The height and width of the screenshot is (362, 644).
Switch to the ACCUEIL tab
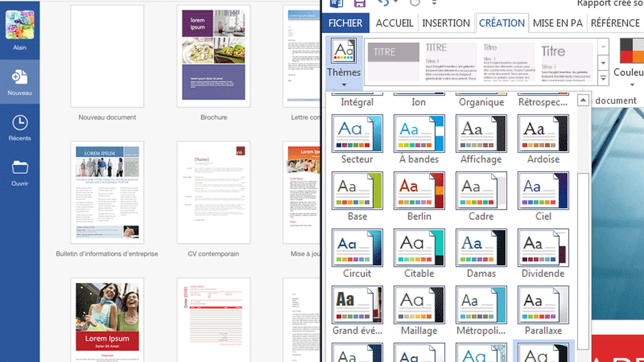coord(394,23)
